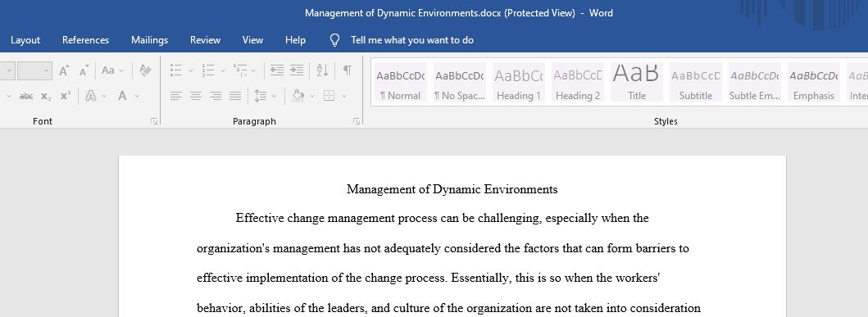Screen dimensions: 868x317
Task: Apply borders with the Borders icon
Action: coord(329,97)
